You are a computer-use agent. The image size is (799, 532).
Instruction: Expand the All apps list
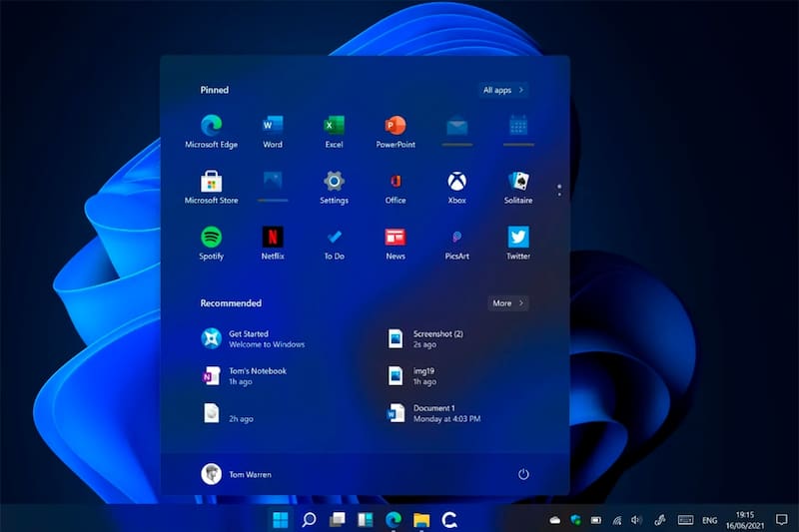[502, 90]
